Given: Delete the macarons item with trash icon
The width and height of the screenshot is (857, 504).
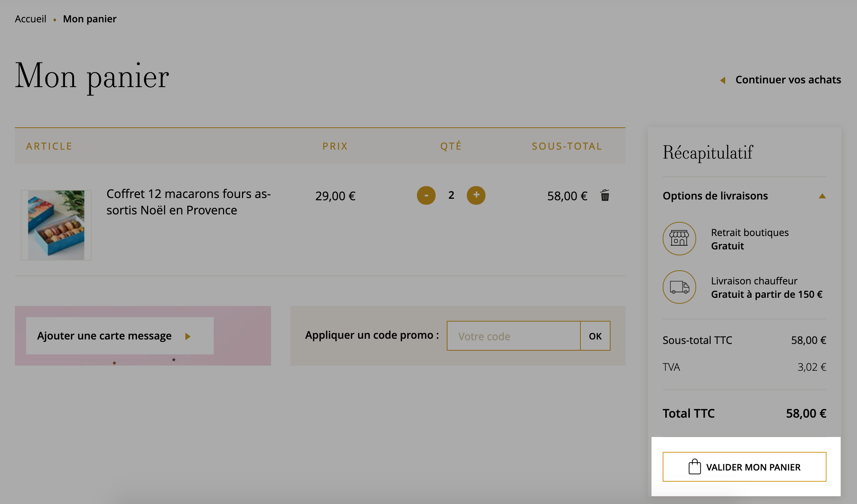Looking at the screenshot, I should tap(605, 195).
